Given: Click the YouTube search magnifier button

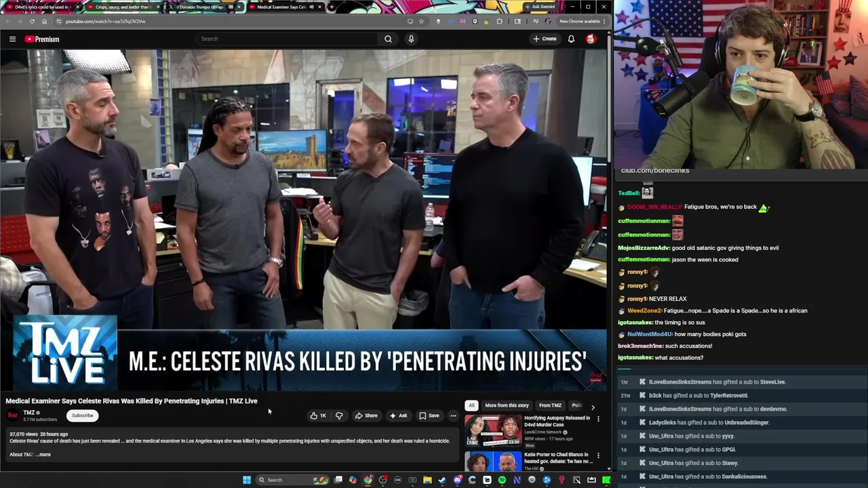Looking at the screenshot, I should (388, 39).
